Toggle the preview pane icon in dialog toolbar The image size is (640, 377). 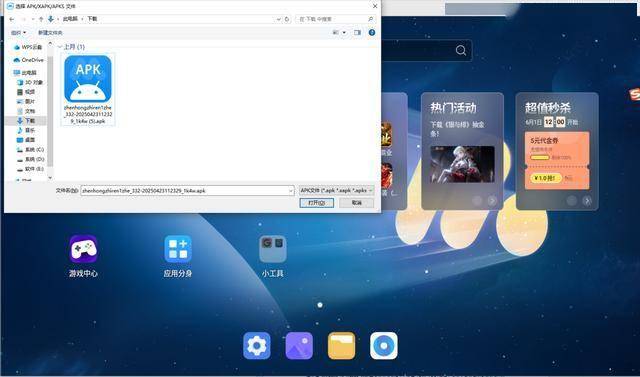[358, 32]
